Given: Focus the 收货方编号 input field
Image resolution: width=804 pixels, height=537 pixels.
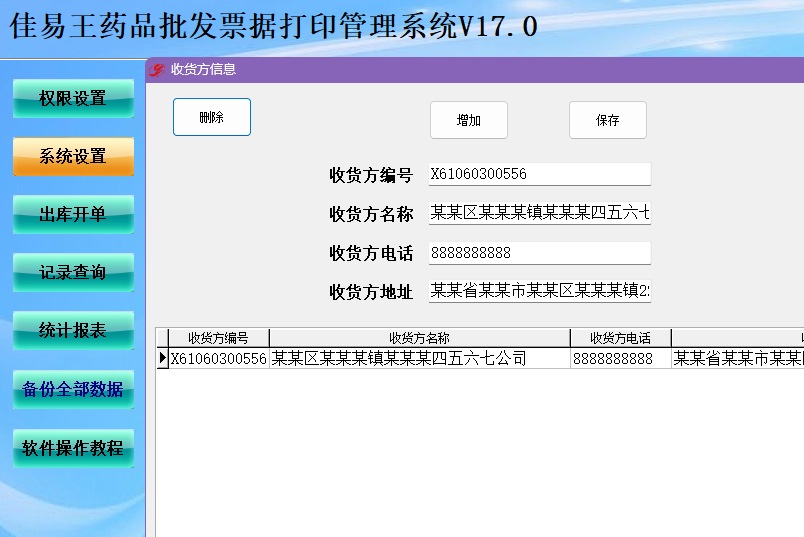Looking at the screenshot, I should tap(540, 174).
